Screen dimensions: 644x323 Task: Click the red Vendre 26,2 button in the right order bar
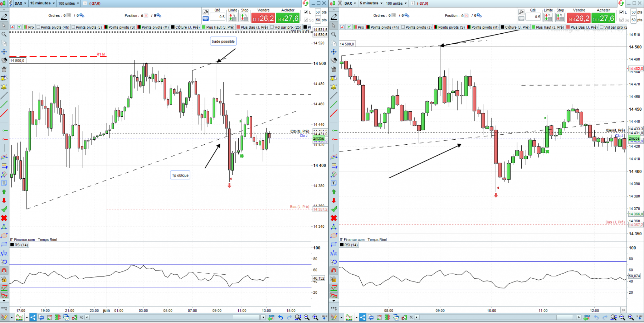(x=579, y=18)
